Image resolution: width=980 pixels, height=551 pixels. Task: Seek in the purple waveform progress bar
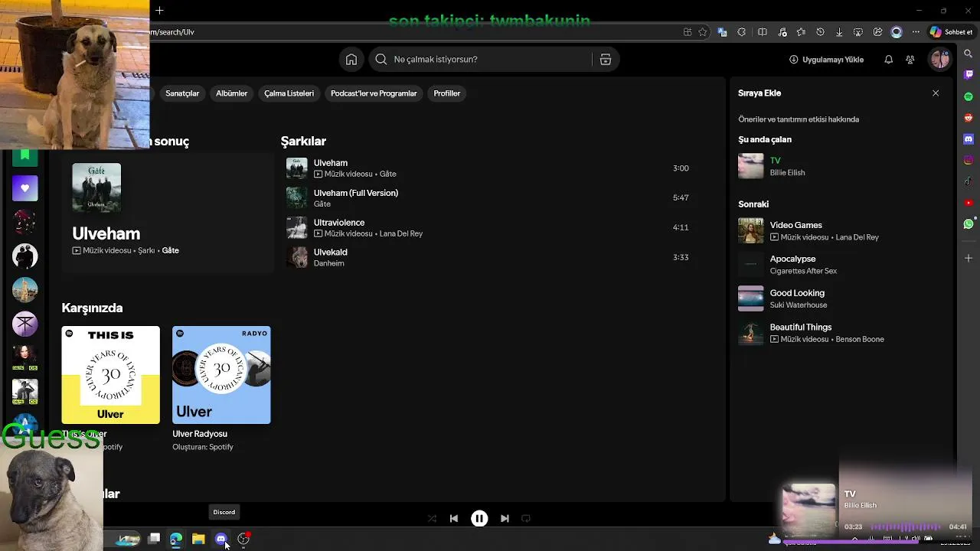click(x=906, y=527)
